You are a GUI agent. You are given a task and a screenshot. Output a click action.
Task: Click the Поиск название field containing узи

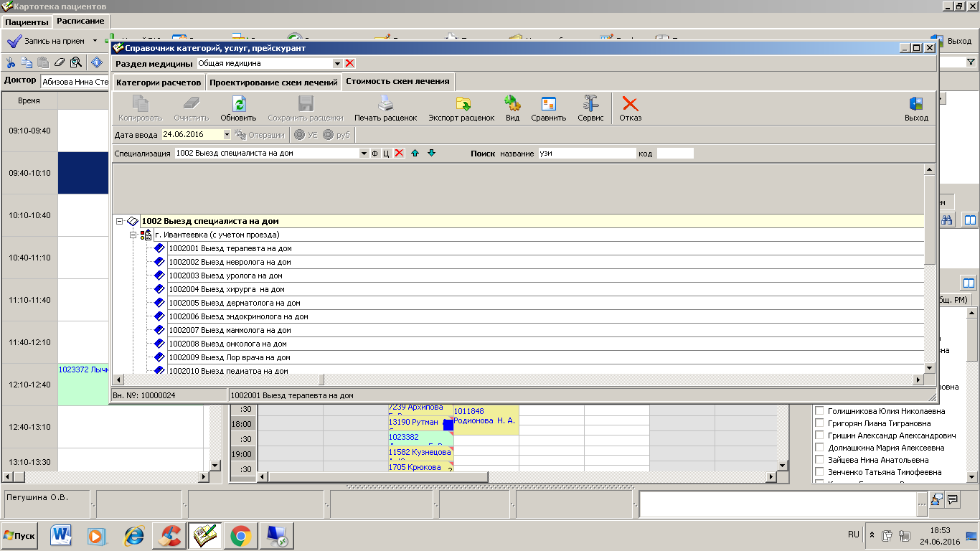tap(587, 153)
